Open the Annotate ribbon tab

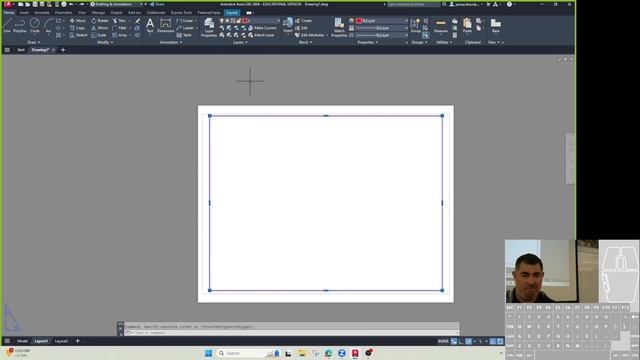[x=42, y=13]
